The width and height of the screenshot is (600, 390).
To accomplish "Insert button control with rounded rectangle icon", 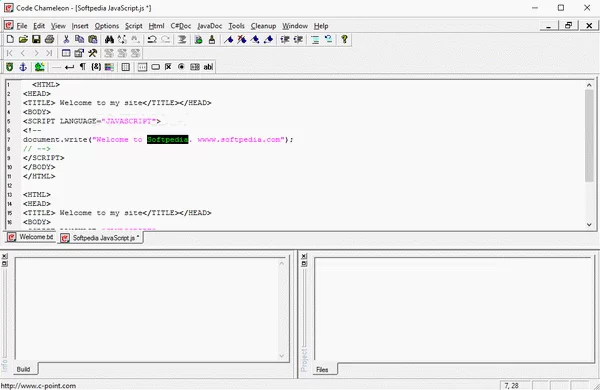I will [x=155, y=67].
